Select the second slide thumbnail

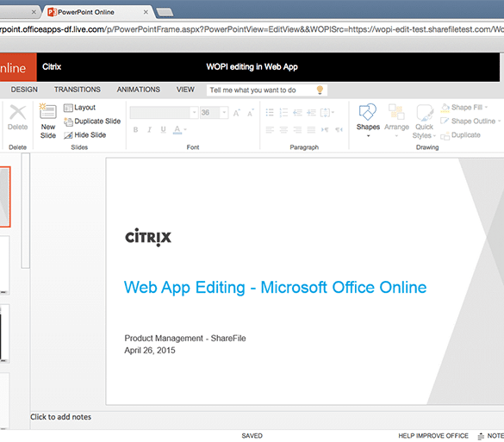4,265
